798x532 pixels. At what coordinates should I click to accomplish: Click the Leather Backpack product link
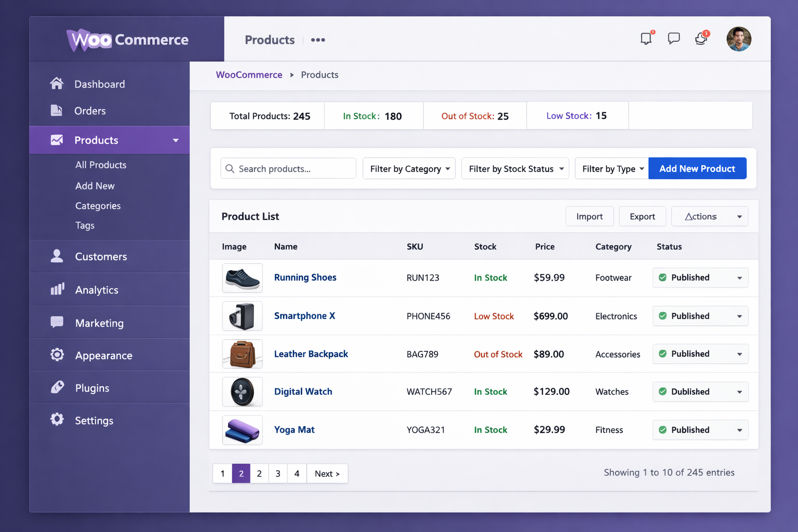[x=311, y=354]
